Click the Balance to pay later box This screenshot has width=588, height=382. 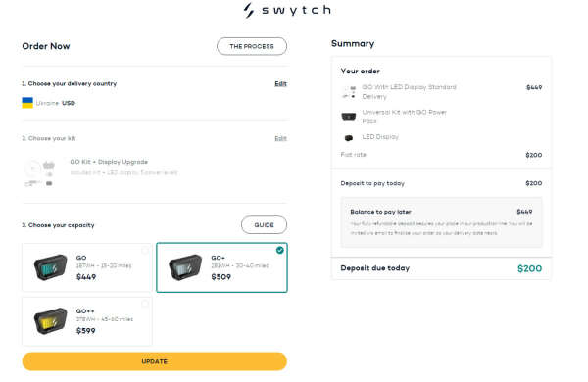(441, 222)
